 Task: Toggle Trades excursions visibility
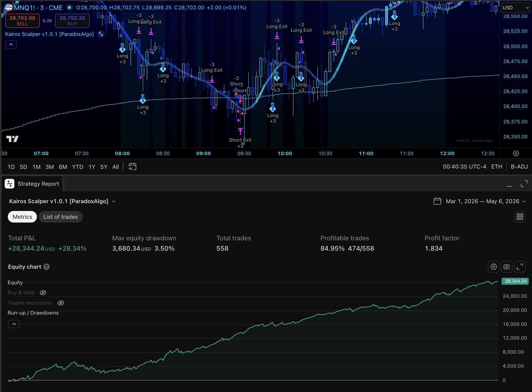pos(61,303)
